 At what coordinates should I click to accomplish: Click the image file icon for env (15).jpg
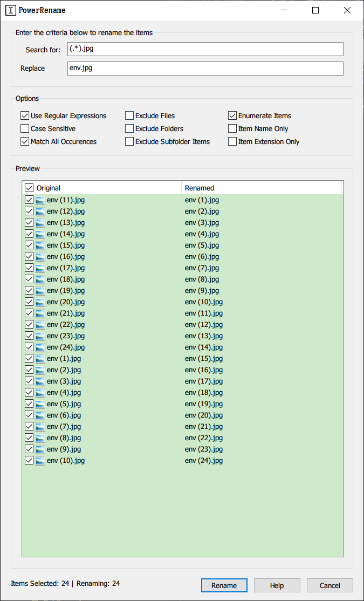pos(40,245)
